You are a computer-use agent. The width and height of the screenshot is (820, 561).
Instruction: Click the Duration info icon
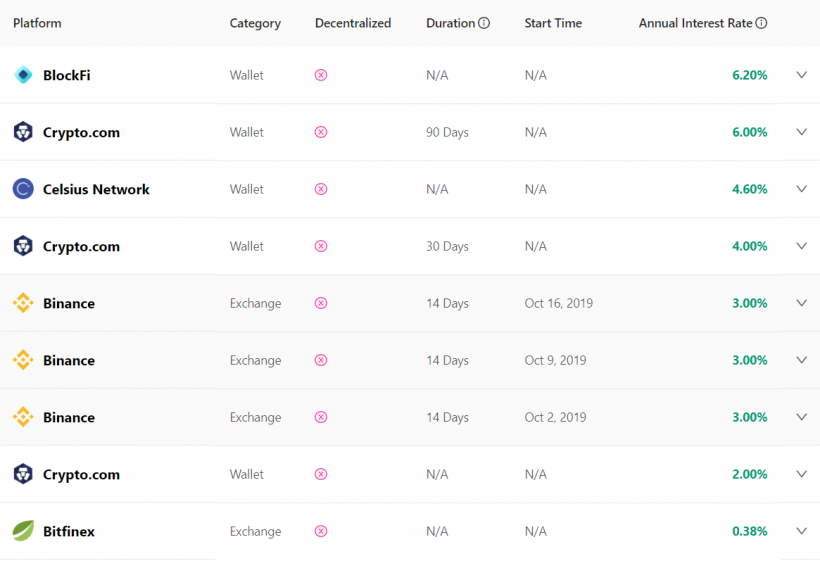point(484,23)
